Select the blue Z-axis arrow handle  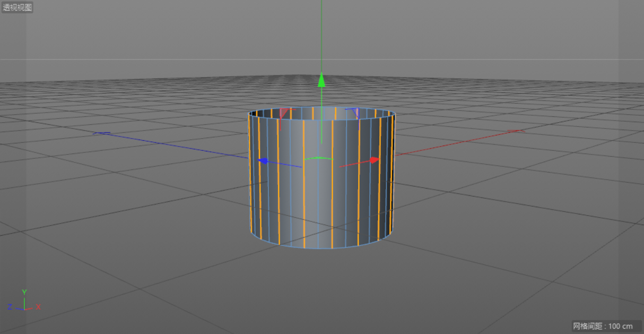(263, 161)
